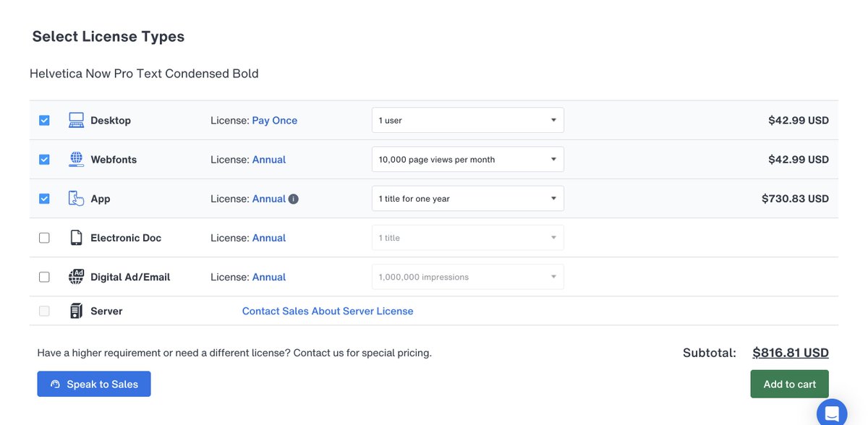Click the 'Server' label text
Screen dimensions: 868x425
(106, 311)
